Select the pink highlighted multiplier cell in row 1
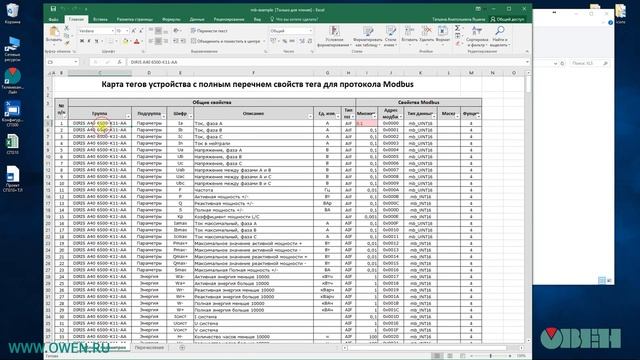640x360 pixels. (366, 123)
